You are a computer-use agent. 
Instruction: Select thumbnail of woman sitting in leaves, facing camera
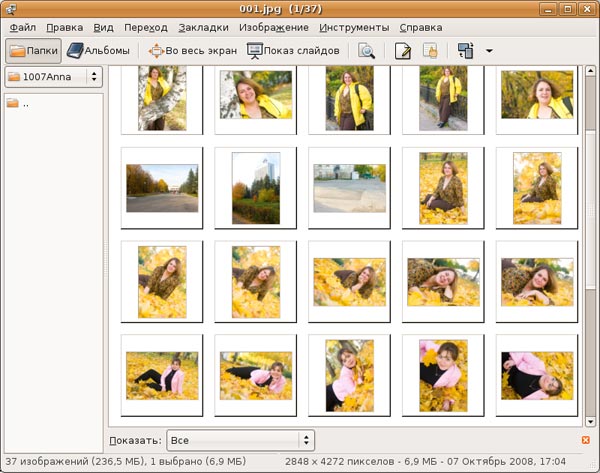point(443,188)
